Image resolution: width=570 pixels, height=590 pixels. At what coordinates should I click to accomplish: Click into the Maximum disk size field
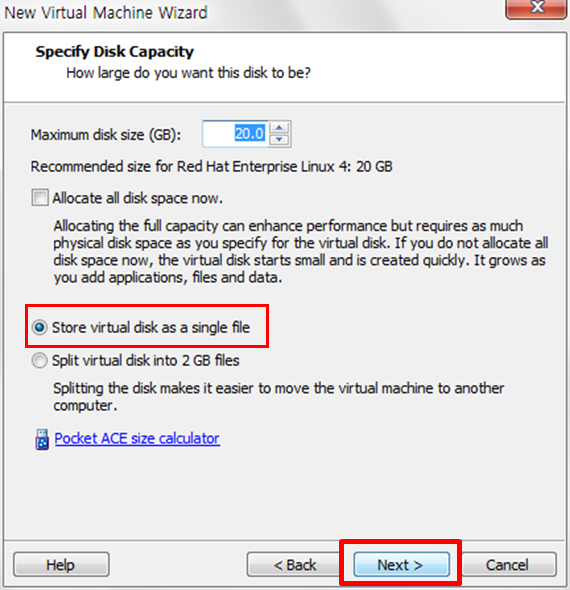point(235,134)
